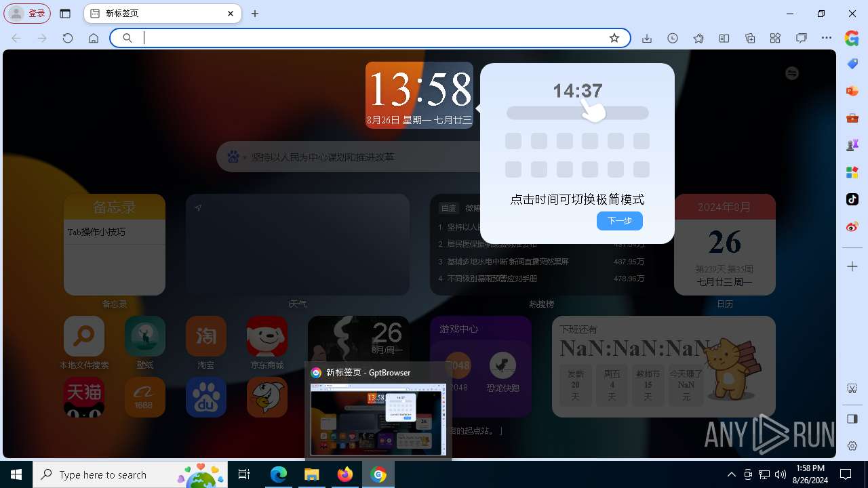Select the 新标签页 tab
Viewport: 868px width, 488px height.
click(x=163, y=14)
